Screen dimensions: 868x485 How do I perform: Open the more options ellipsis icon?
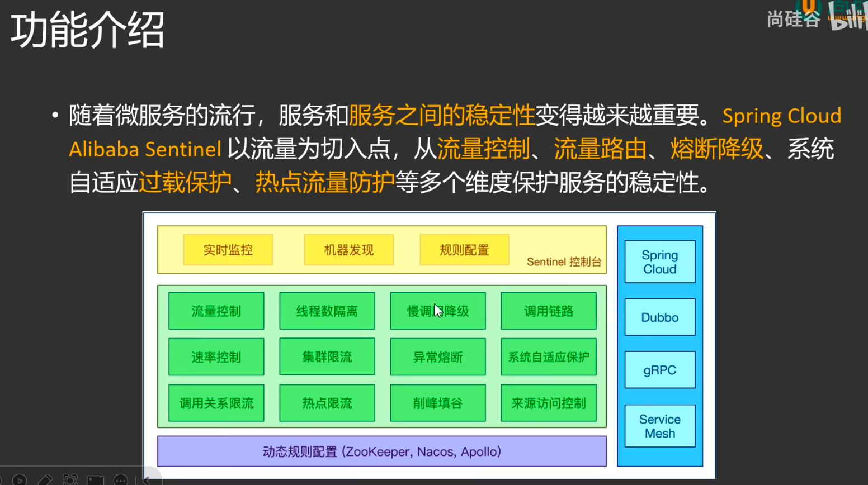(x=120, y=479)
